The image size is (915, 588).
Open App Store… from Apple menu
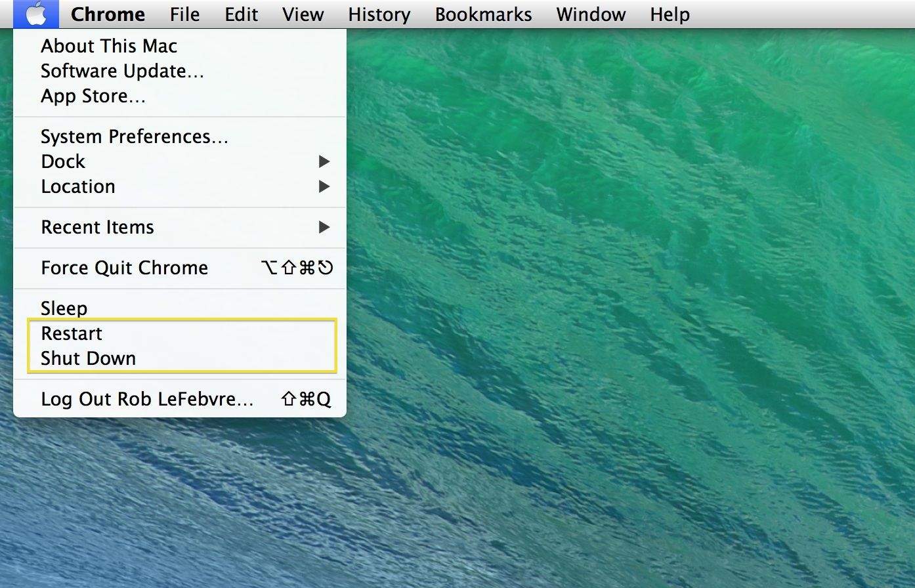93,96
